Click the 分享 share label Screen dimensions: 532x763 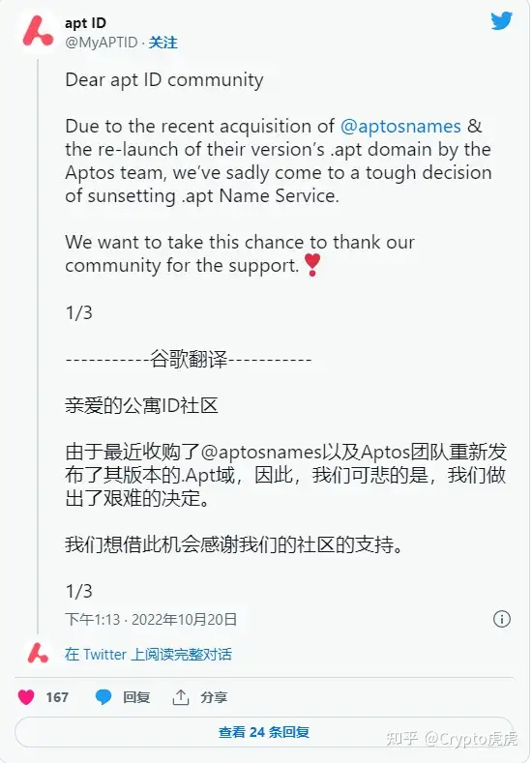coord(214,697)
